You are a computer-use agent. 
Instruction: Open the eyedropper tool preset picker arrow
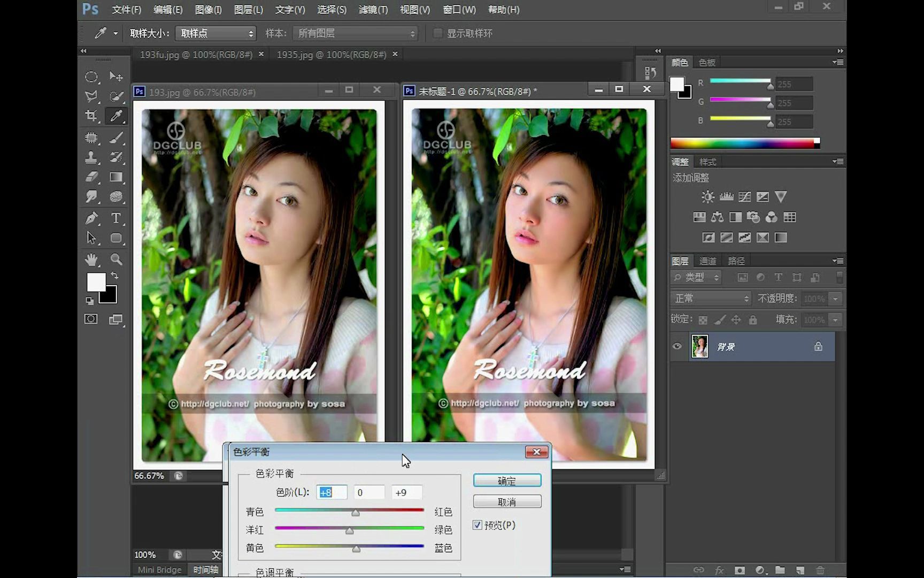coord(115,33)
